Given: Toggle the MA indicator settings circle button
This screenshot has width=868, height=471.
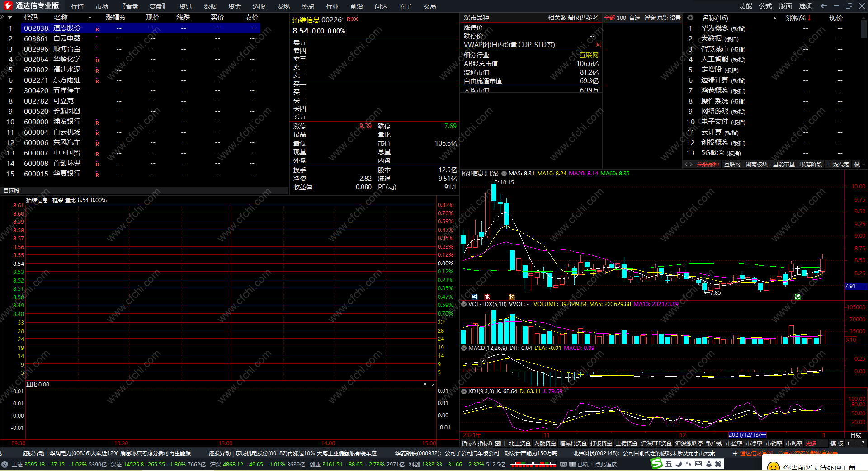Looking at the screenshot, I should [504, 174].
